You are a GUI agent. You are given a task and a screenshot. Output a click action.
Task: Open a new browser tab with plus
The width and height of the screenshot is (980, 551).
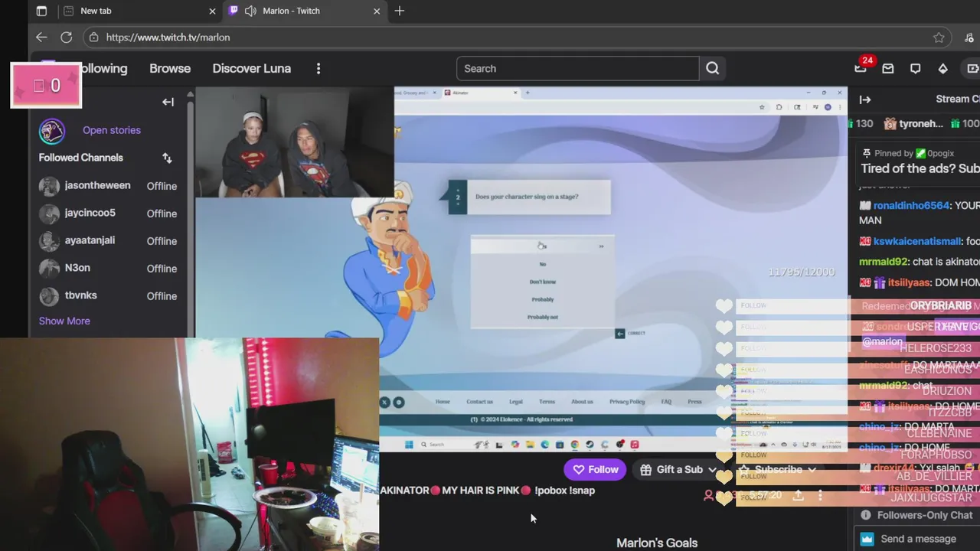pos(400,11)
